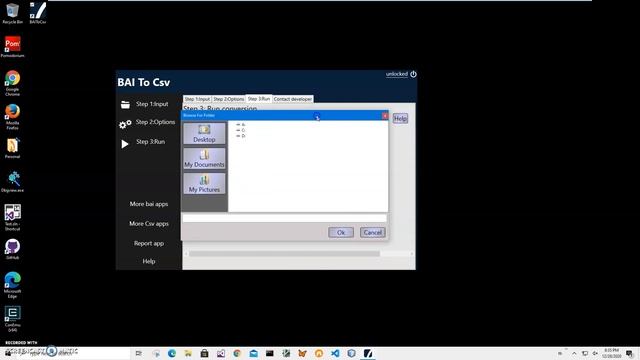The image size is (640, 360).
Task: Open the Step 1:Input sidebar item
Action: coord(152,104)
